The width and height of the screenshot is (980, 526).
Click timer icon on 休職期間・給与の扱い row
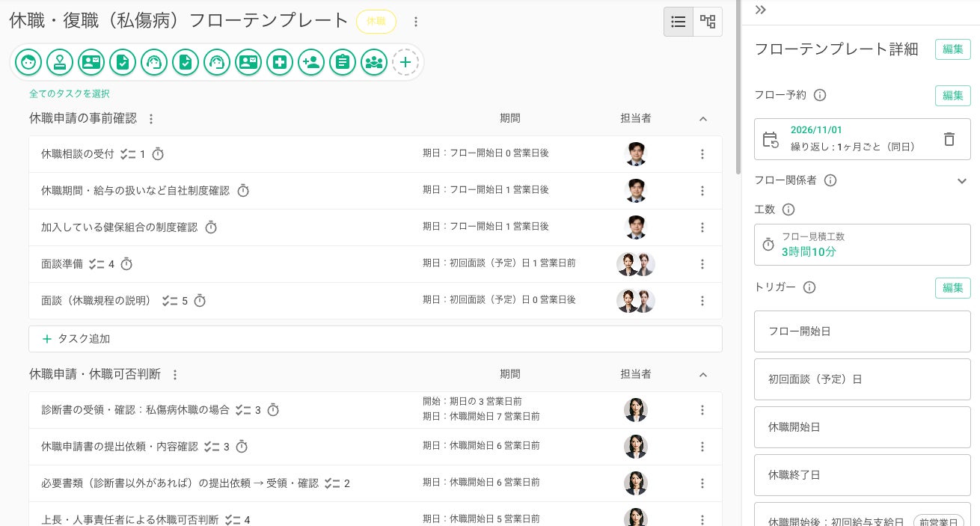tap(243, 191)
